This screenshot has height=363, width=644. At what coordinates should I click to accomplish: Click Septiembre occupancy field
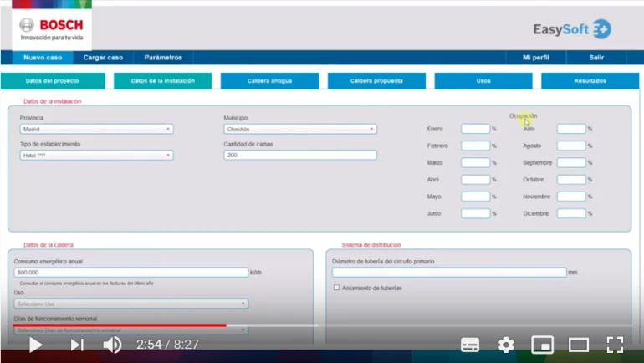[x=571, y=162]
